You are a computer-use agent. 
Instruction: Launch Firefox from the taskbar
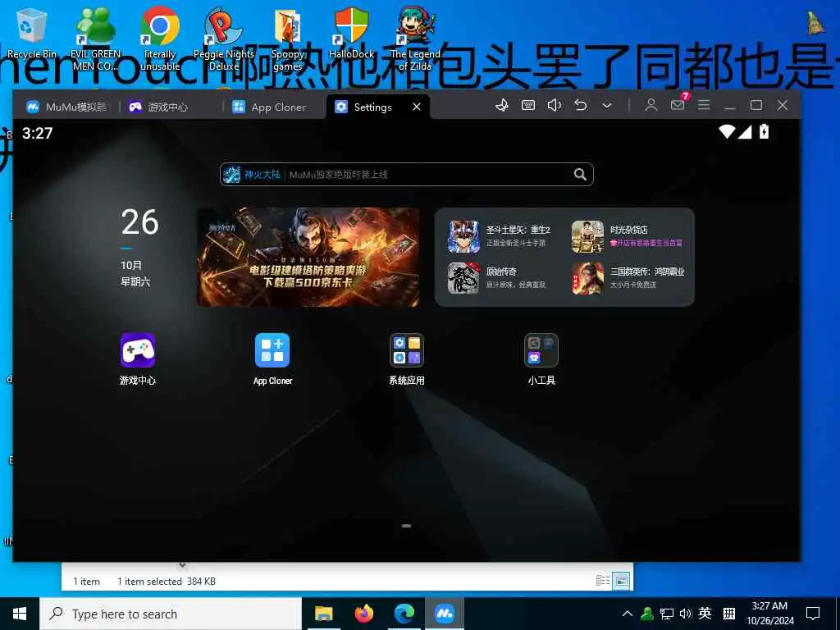click(363, 614)
